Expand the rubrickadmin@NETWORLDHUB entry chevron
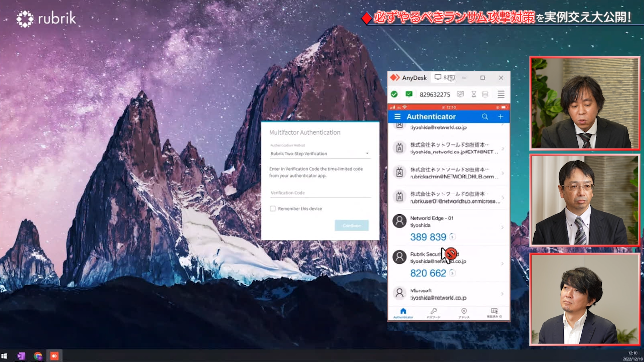This screenshot has width=644, height=362. click(x=502, y=173)
